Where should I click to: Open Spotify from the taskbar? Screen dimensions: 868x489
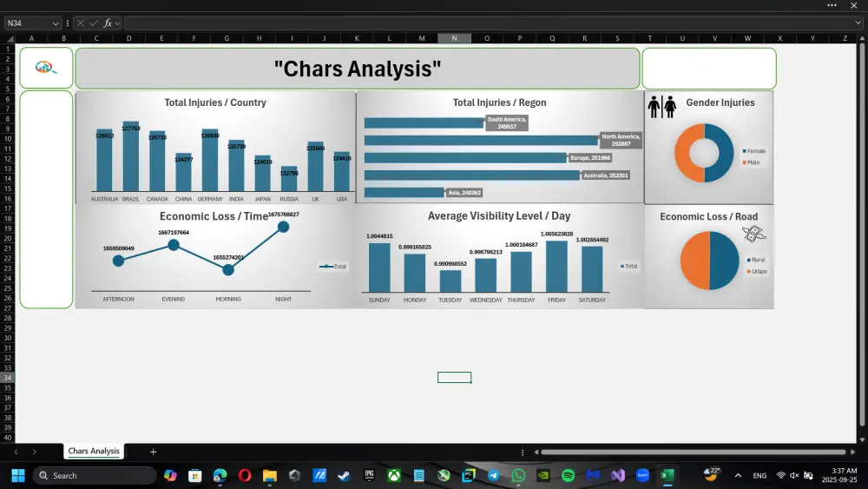point(568,476)
